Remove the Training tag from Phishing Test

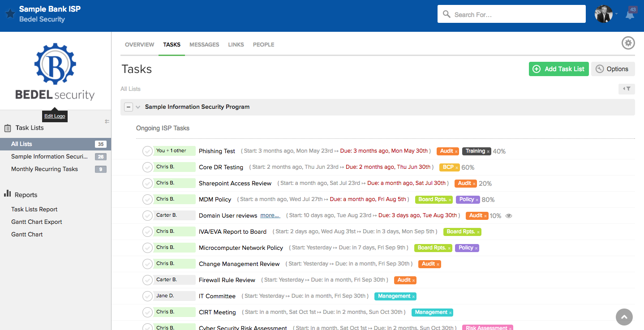488,151
